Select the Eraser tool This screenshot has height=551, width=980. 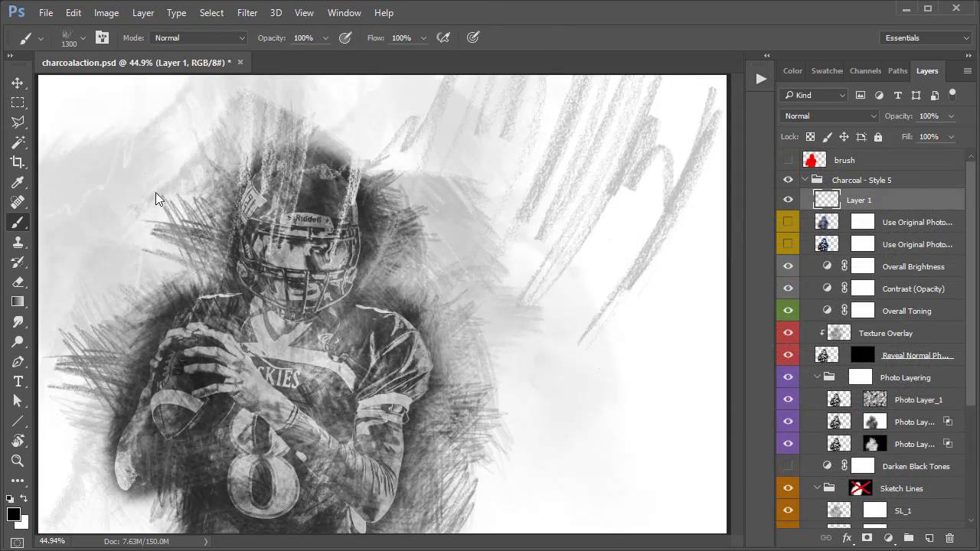[18, 282]
